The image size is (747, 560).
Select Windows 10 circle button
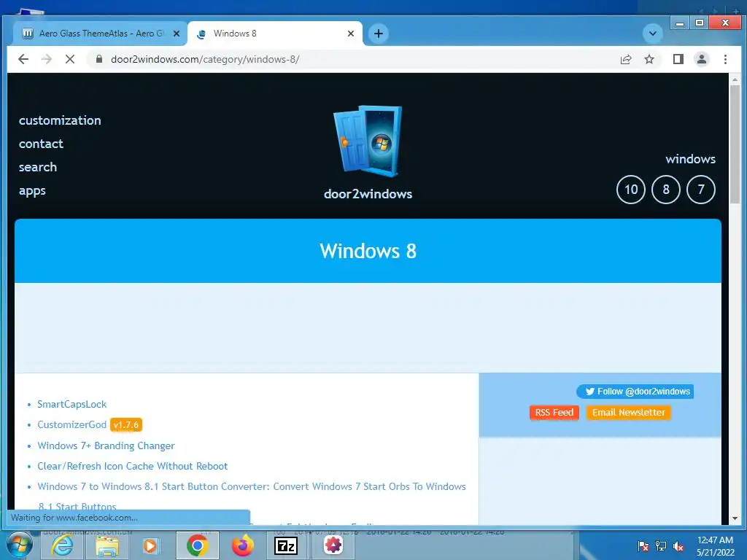click(631, 190)
